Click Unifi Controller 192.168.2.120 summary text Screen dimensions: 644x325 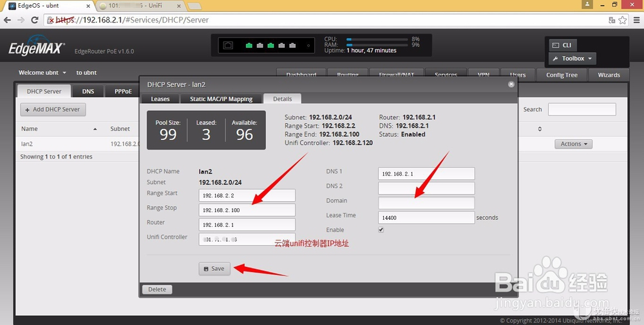click(x=328, y=143)
